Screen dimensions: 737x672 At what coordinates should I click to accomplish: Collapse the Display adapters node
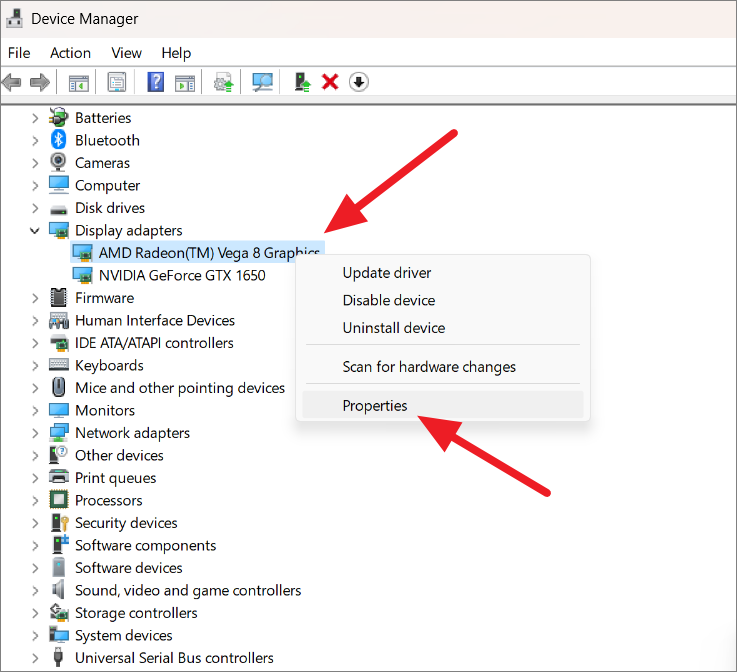(35, 230)
